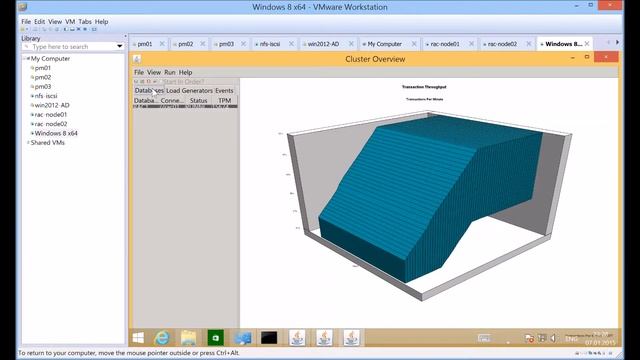Open the VMware Help menu
The height and width of the screenshot is (360, 640).
click(x=102, y=22)
